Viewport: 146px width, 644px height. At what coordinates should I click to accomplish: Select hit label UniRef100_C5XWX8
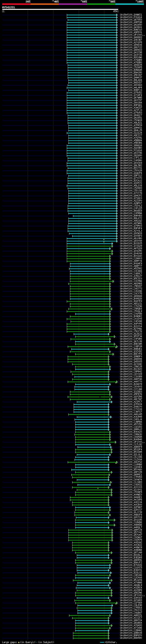[x=131, y=120]
